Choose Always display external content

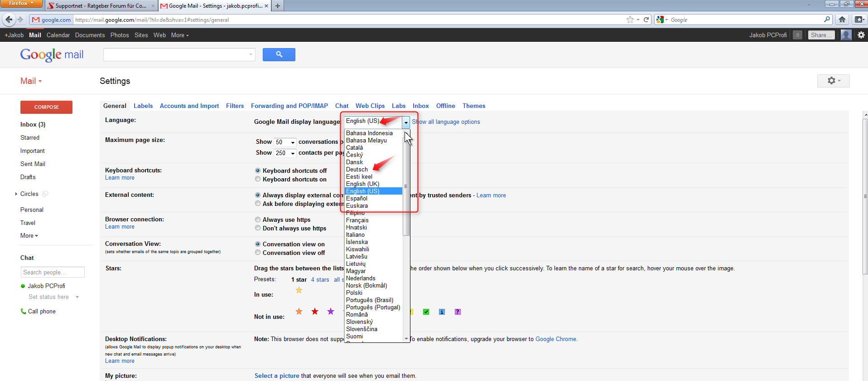click(x=258, y=195)
